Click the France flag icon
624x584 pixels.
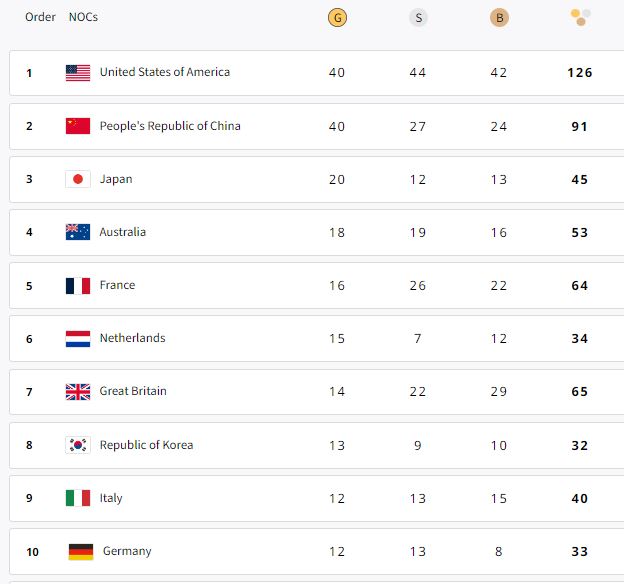tap(78, 285)
